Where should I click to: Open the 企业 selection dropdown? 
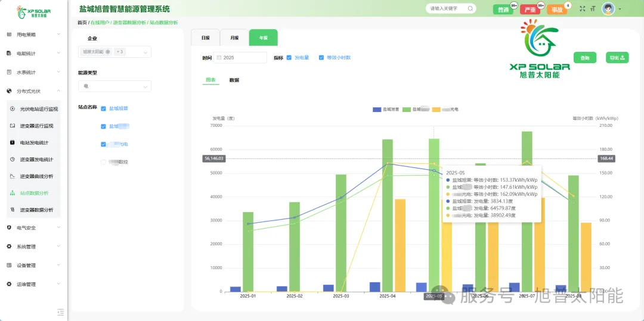(114, 52)
